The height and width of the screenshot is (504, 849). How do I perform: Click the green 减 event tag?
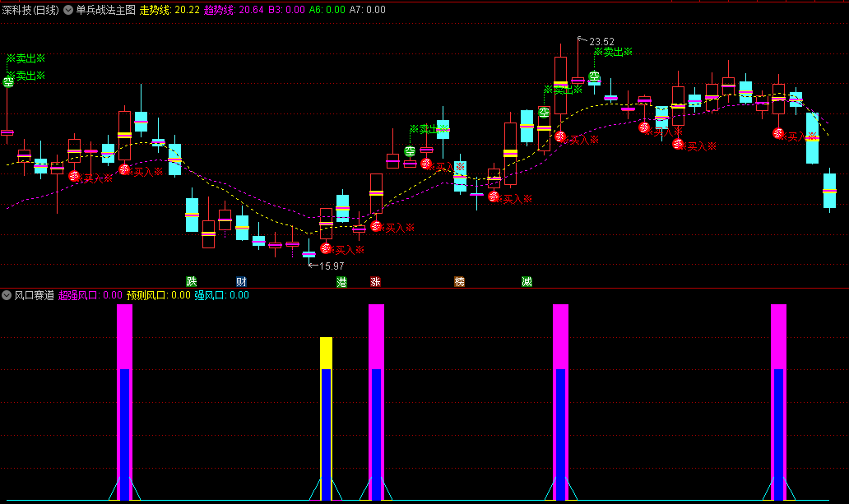(x=527, y=281)
